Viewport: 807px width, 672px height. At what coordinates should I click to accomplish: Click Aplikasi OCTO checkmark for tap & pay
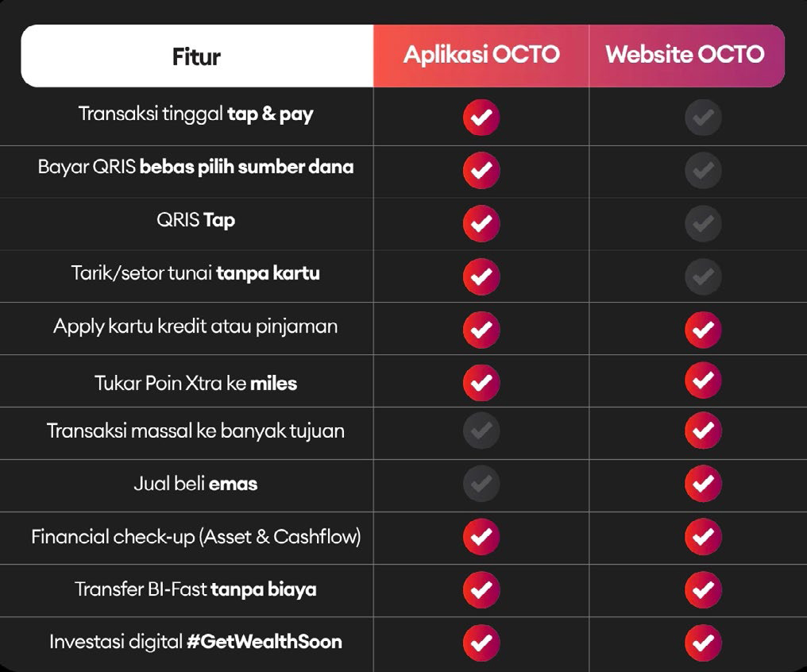481,118
